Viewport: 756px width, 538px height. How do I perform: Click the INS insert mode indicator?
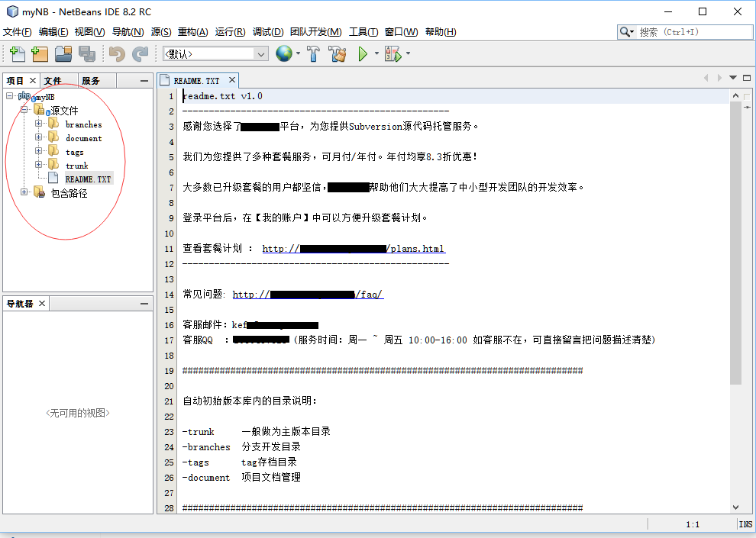pyautogui.click(x=745, y=524)
